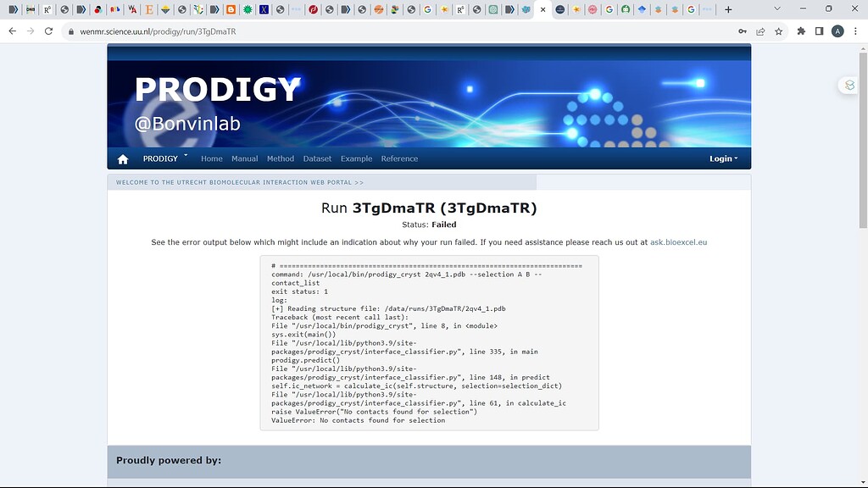The image size is (868, 488).
Task: Open Chrome's saved passwords key icon
Action: [742, 30]
